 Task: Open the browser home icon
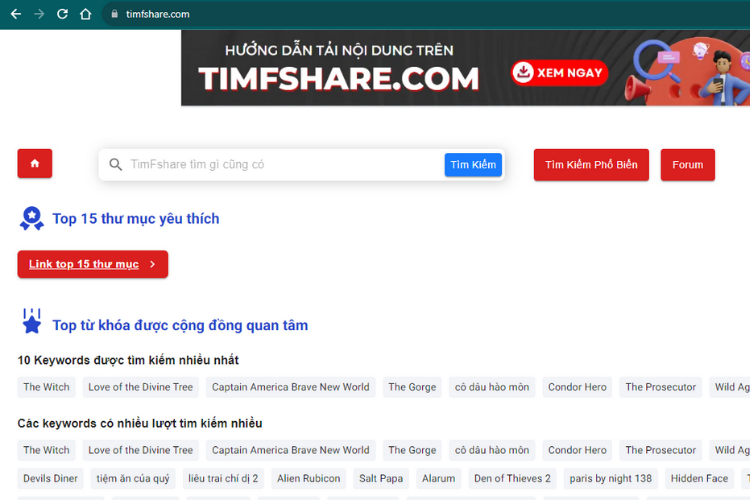coord(85,14)
